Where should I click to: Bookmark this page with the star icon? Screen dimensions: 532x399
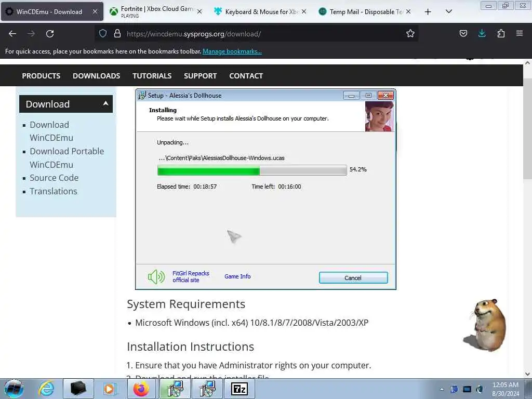click(410, 33)
